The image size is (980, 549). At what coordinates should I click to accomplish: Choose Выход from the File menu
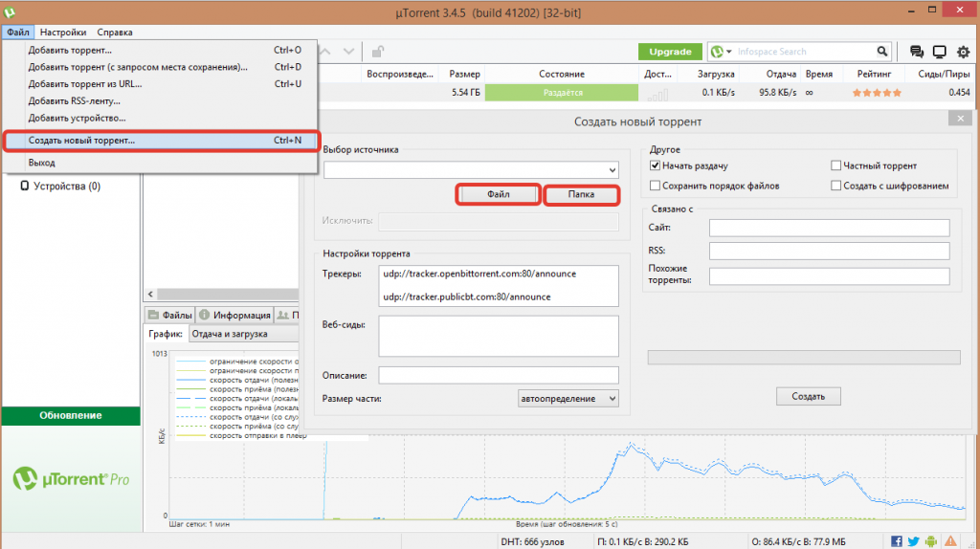pyautogui.click(x=161, y=163)
